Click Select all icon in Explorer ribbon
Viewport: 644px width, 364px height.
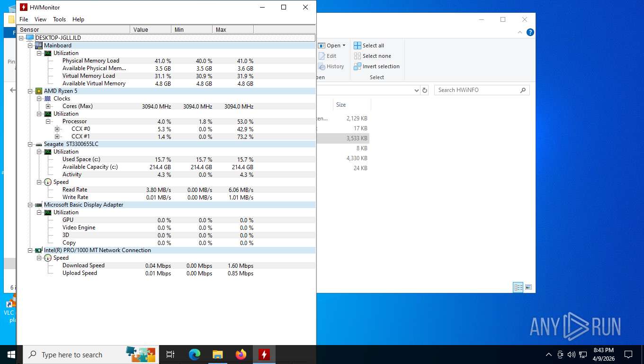click(358, 45)
